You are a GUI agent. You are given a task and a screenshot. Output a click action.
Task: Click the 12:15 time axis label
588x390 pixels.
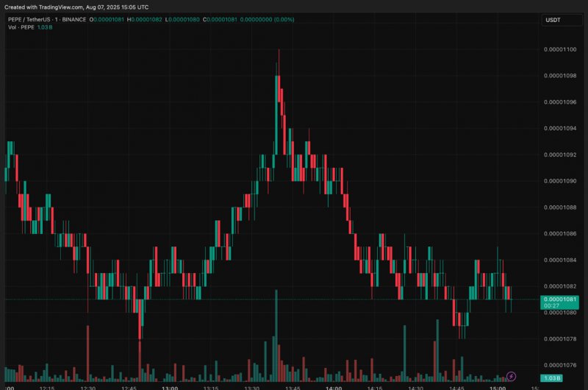click(47, 388)
